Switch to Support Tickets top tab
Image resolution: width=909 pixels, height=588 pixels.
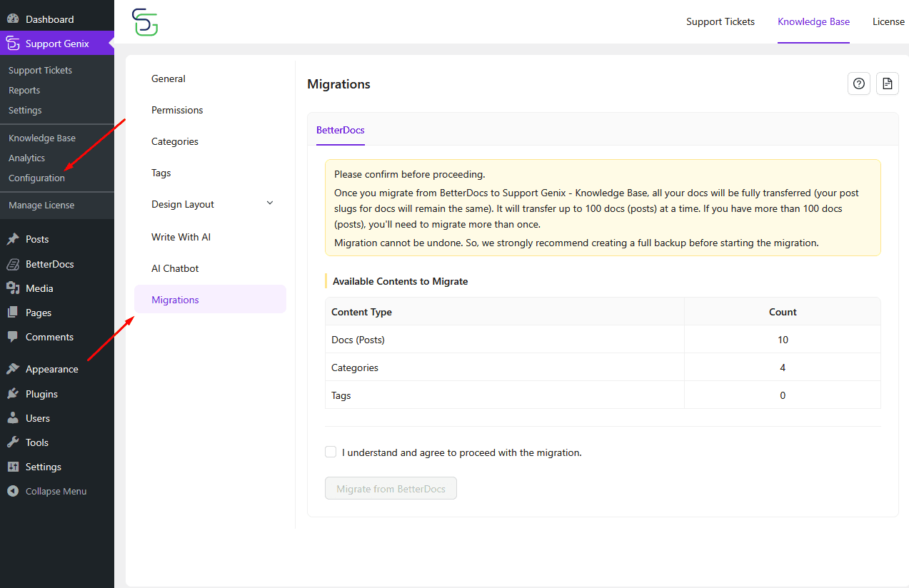[720, 21]
